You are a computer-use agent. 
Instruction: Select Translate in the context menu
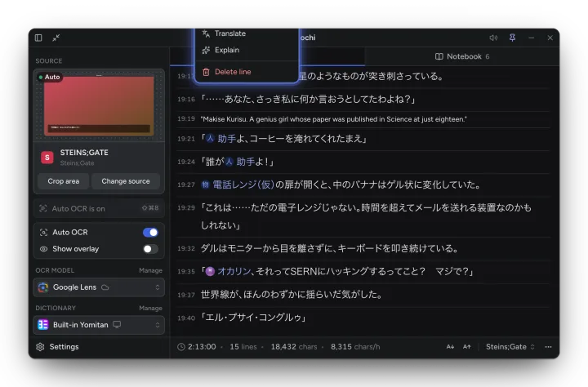pyautogui.click(x=247, y=33)
